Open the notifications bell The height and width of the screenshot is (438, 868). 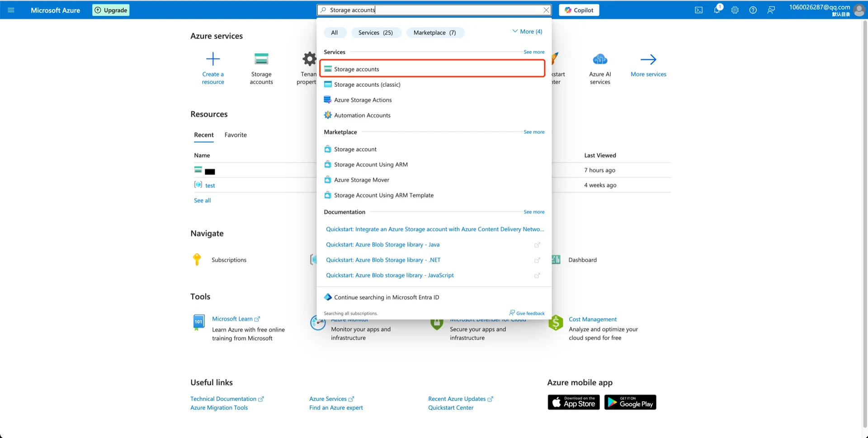tap(717, 10)
